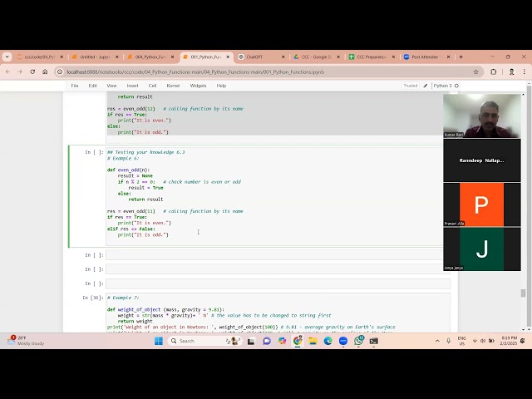Click the browser forward arrow

coord(20,72)
